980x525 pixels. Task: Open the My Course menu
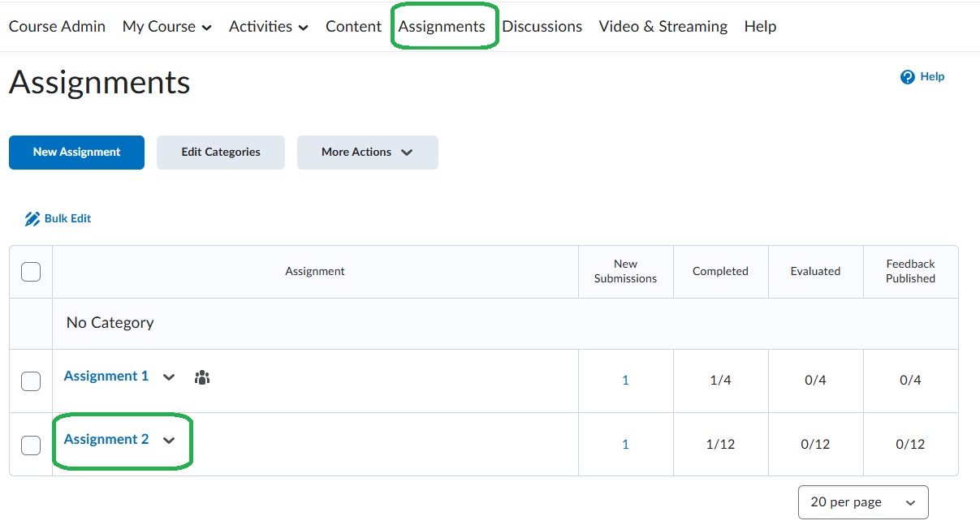click(166, 27)
